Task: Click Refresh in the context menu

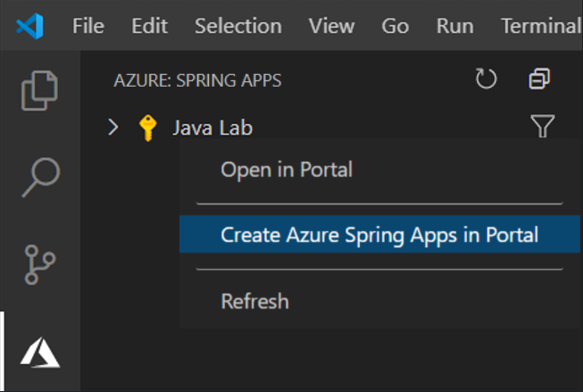Action: 254,301
